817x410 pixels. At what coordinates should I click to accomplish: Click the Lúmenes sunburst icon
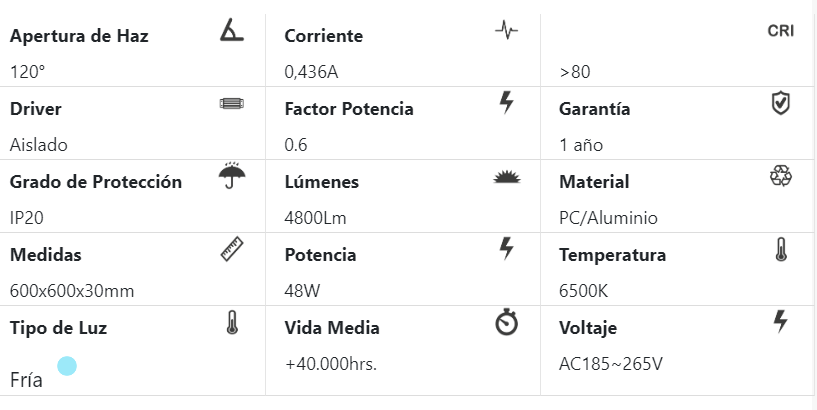[507, 177]
